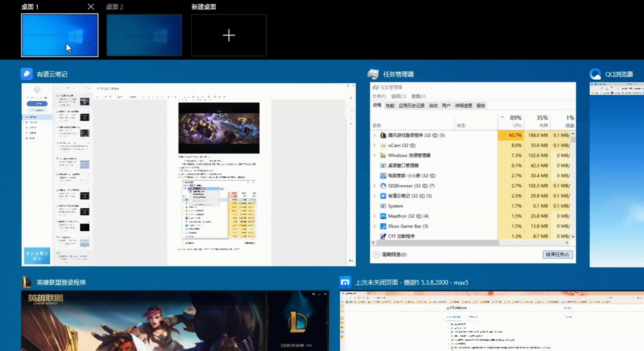
Task: Click the 傲游5 browser icon beside its title
Action: pyautogui.click(x=345, y=282)
